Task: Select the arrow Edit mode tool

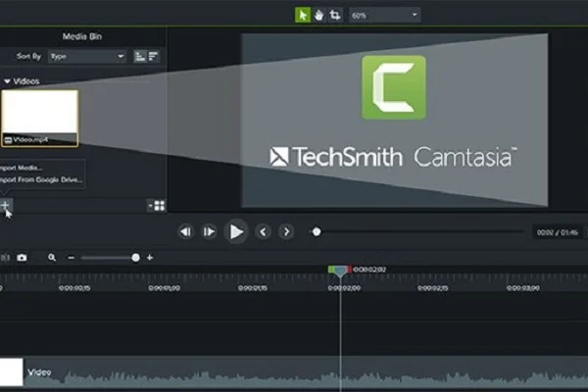Action: [303, 16]
